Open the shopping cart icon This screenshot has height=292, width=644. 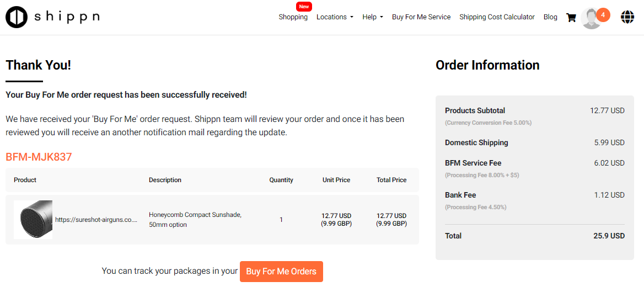click(x=571, y=17)
